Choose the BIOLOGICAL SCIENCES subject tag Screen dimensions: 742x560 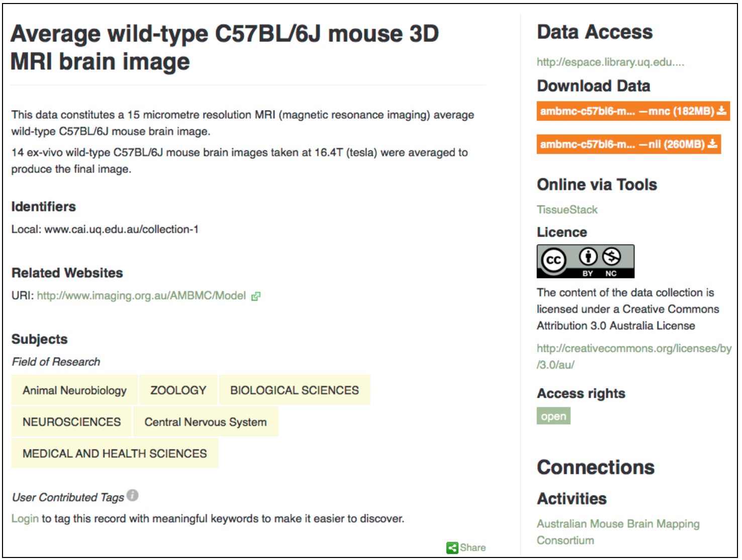(x=294, y=390)
